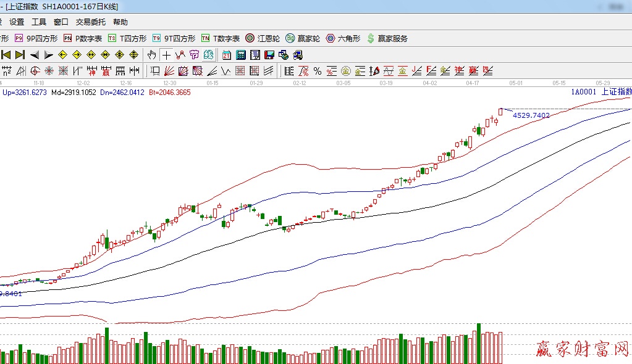Open the 交易委托 menu
This screenshot has width=632, height=364.
click(91, 22)
